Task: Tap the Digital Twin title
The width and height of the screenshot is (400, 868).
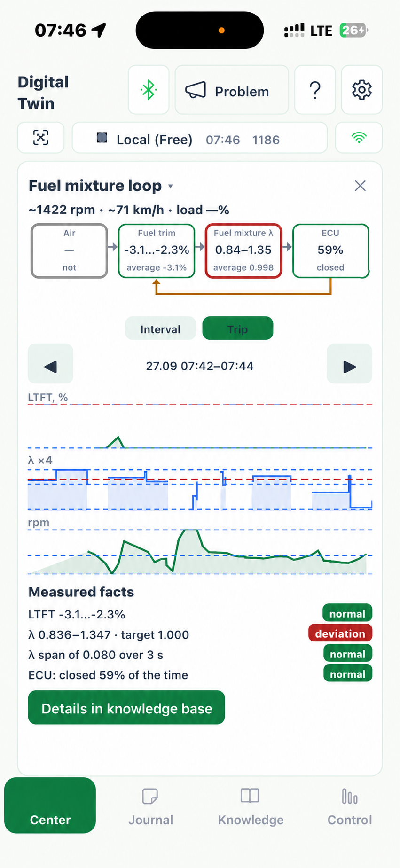Action: tap(43, 93)
